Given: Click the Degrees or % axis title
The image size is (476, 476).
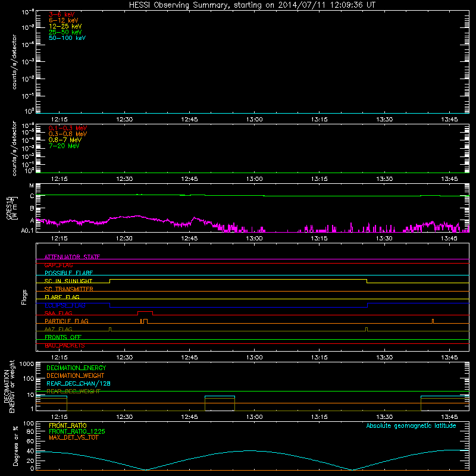Looking at the screenshot, I should click(15, 446).
